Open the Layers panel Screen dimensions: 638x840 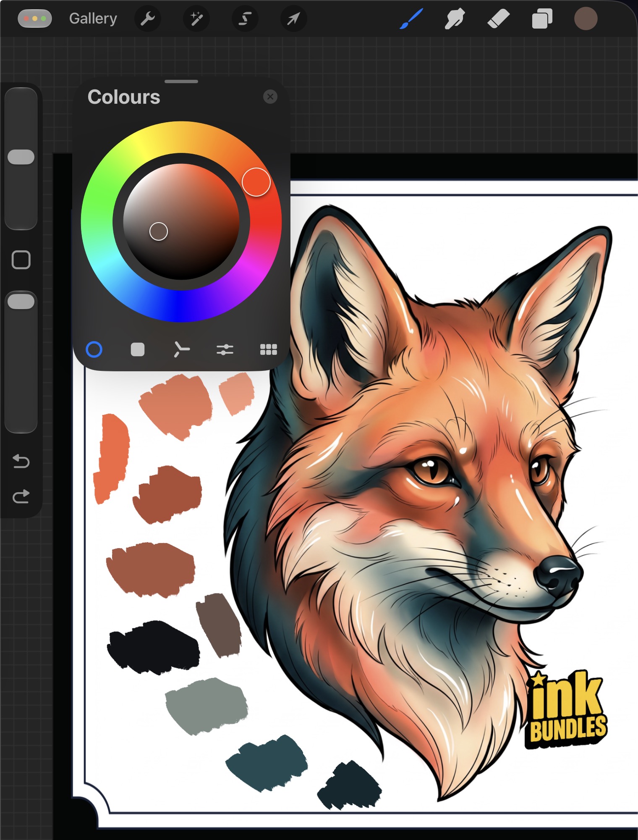point(542,18)
